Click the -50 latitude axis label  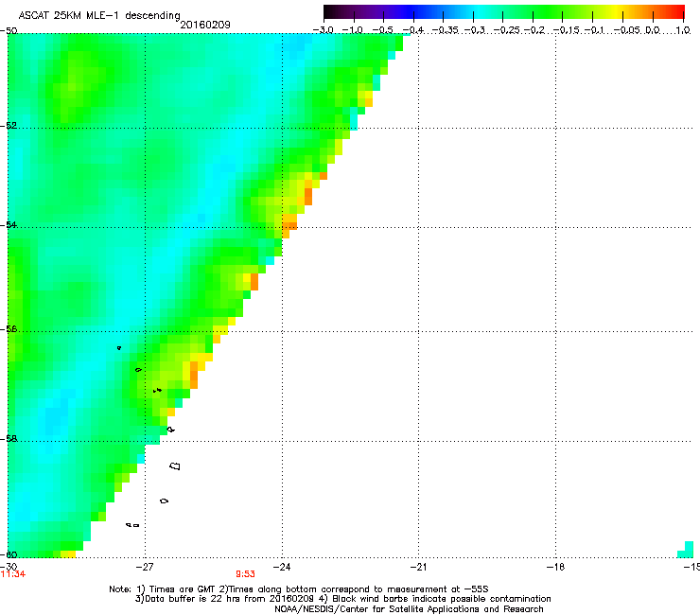click(9, 31)
